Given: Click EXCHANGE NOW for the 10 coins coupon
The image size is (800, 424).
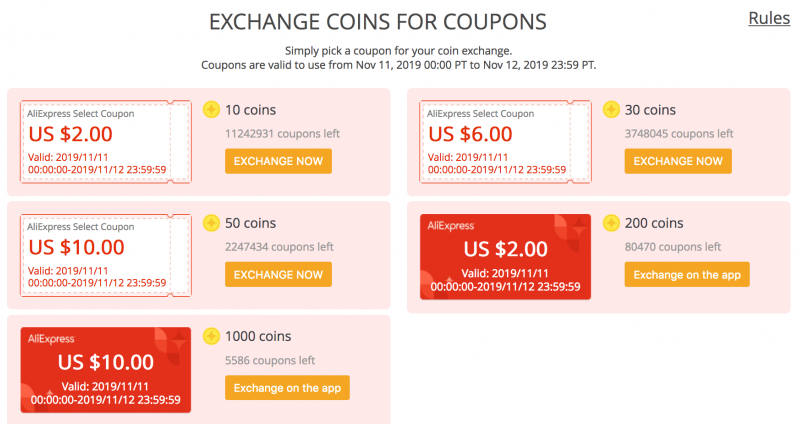Looking at the screenshot, I should [x=279, y=161].
